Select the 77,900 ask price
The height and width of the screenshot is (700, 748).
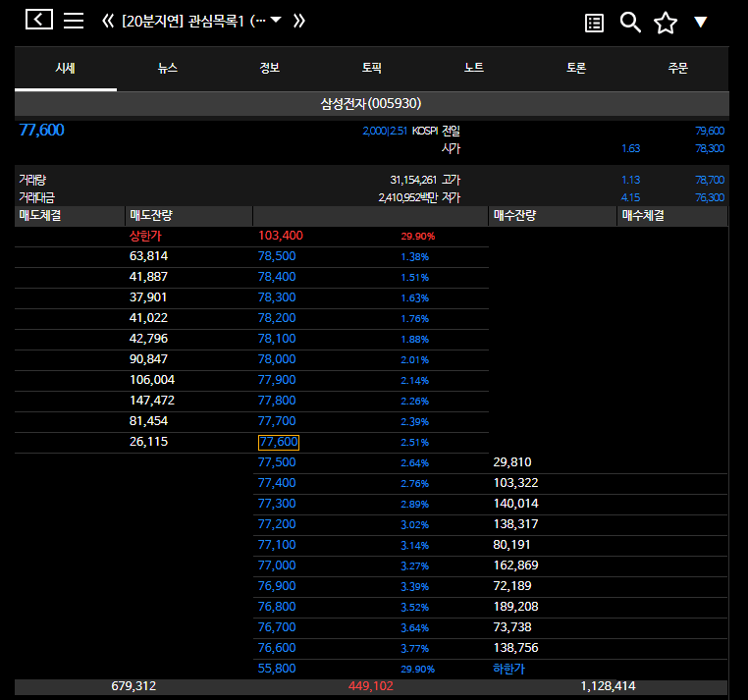point(277,380)
